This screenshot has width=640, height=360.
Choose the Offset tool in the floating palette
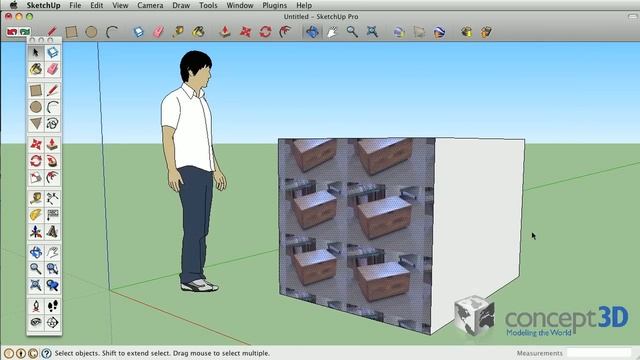click(53, 178)
